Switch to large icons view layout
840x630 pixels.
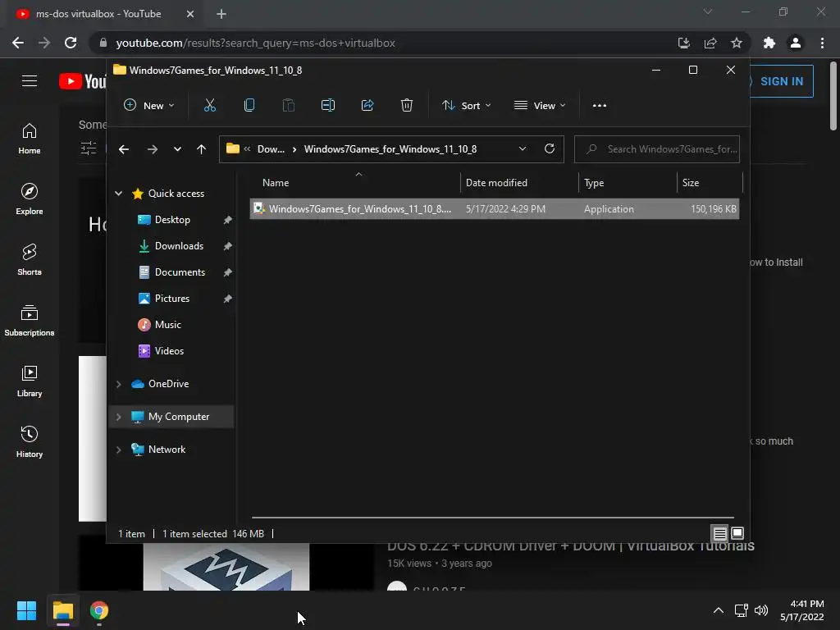click(x=737, y=533)
